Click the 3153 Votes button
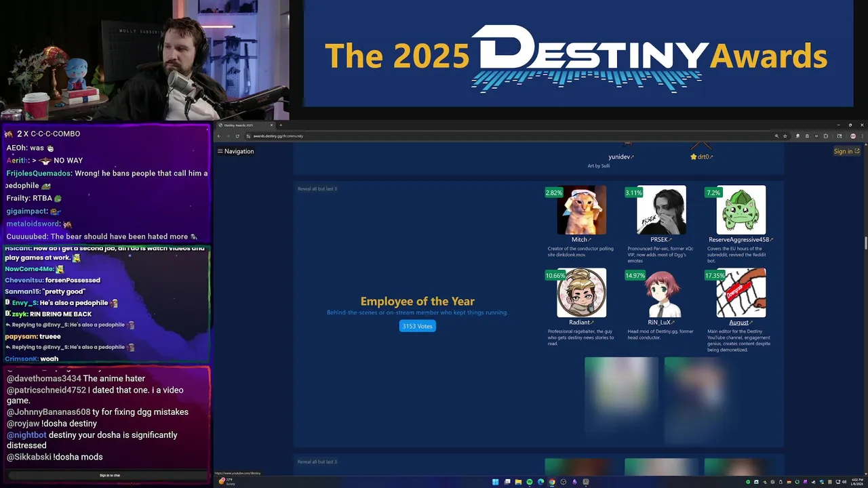This screenshot has height=488, width=868. click(x=417, y=326)
